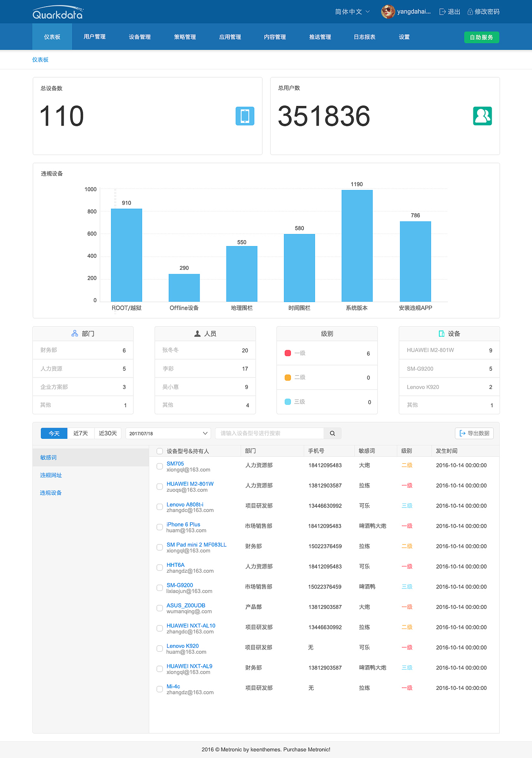The width and height of the screenshot is (532, 758).
Task: Click the green 自助服务 button
Action: pyautogui.click(x=481, y=37)
